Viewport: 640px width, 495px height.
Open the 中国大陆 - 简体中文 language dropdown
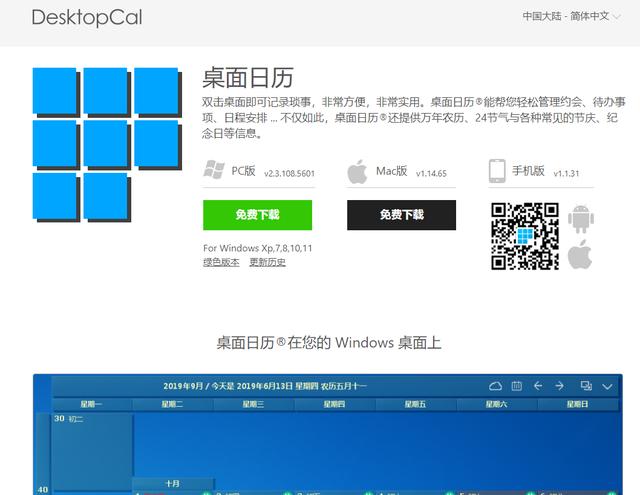(571, 16)
